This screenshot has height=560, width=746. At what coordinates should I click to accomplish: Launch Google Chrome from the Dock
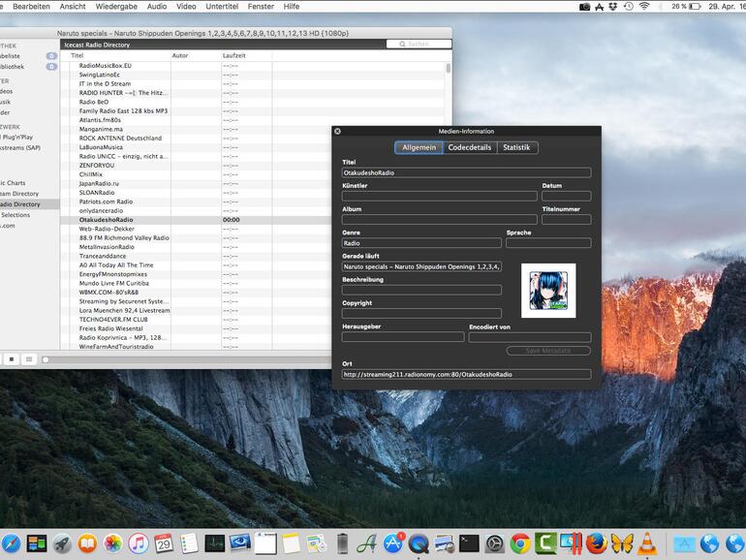(520, 544)
